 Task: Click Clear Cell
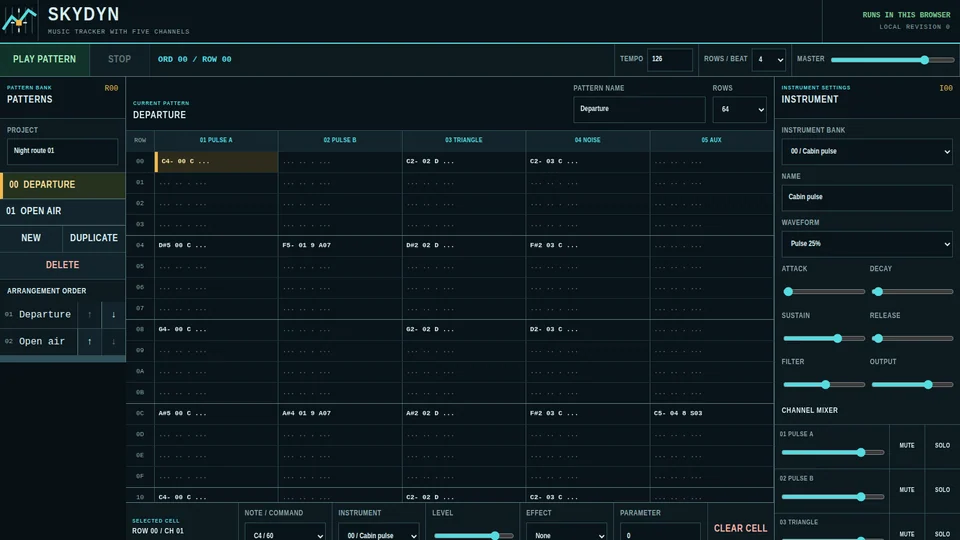click(x=740, y=528)
